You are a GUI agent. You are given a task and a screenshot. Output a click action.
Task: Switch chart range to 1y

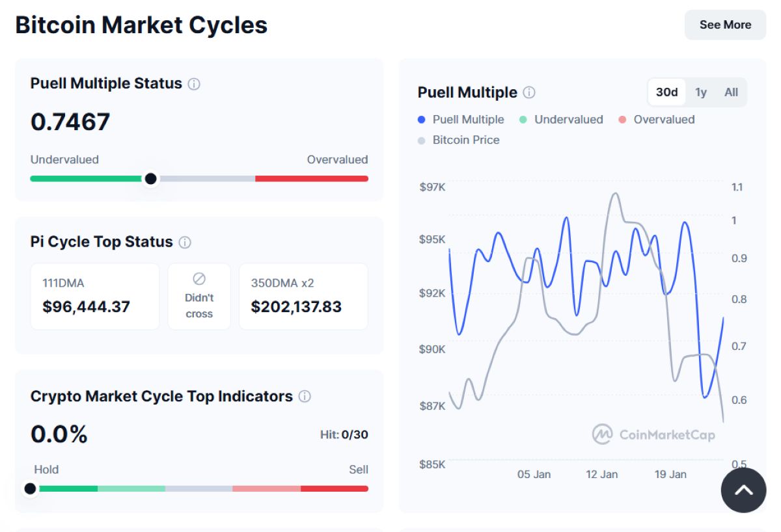[x=701, y=92]
